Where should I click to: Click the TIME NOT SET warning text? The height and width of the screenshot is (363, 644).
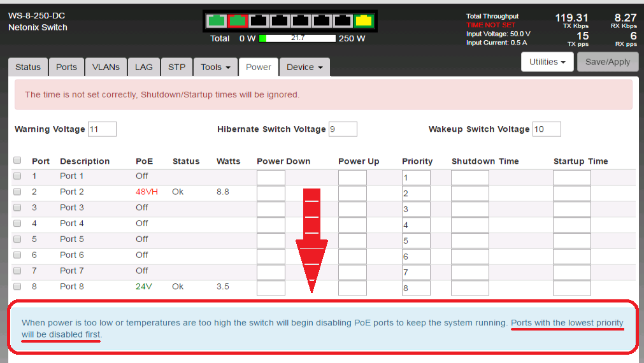pyautogui.click(x=491, y=25)
